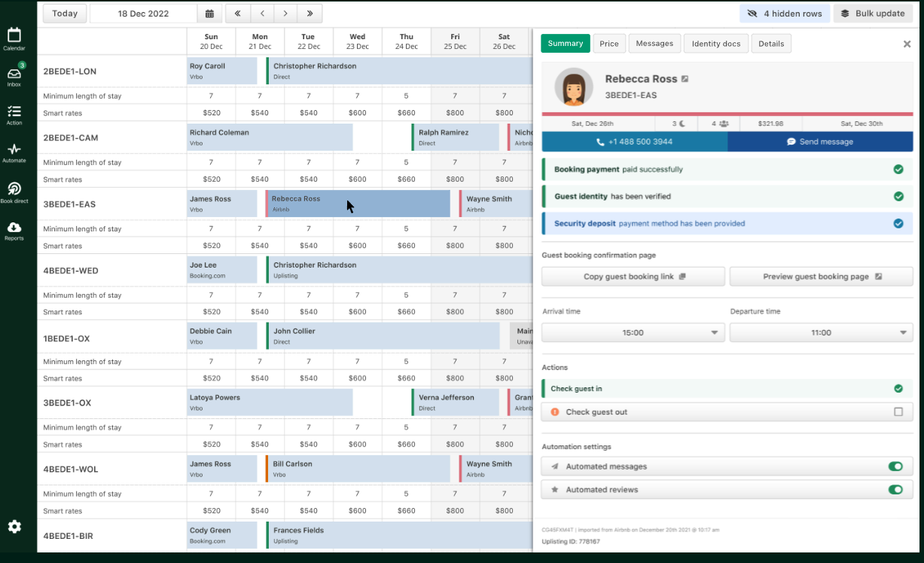Image resolution: width=924 pixels, height=563 pixels.
Task: Toggle Automated reviews switch
Action: [895, 490]
